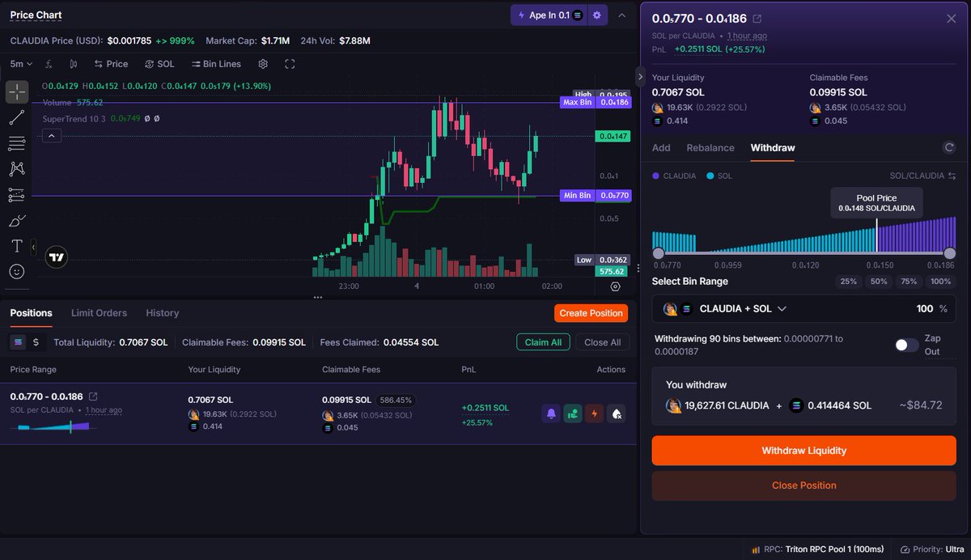Click the bell alert icon for position
The image size is (971, 560).
(551, 414)
